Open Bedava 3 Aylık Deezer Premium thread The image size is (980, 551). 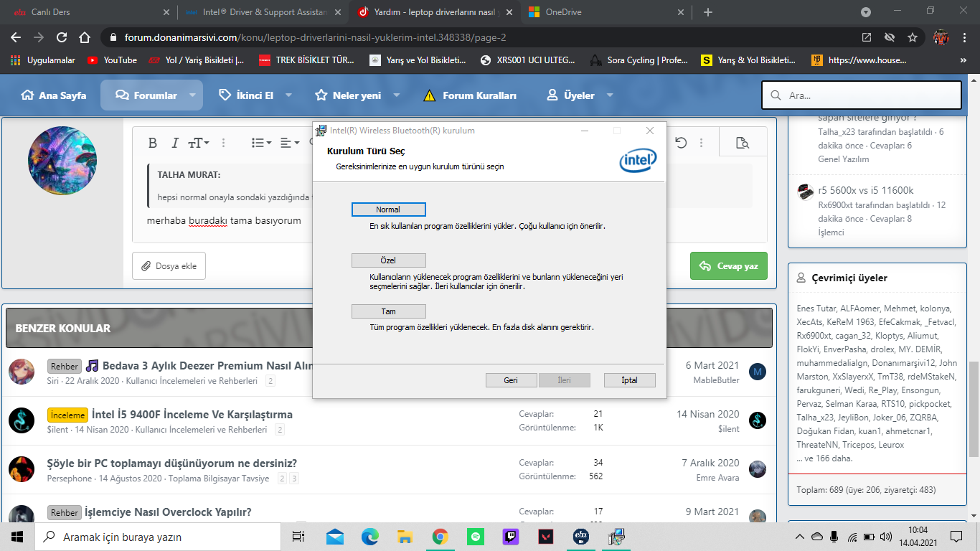pos(208,366)
